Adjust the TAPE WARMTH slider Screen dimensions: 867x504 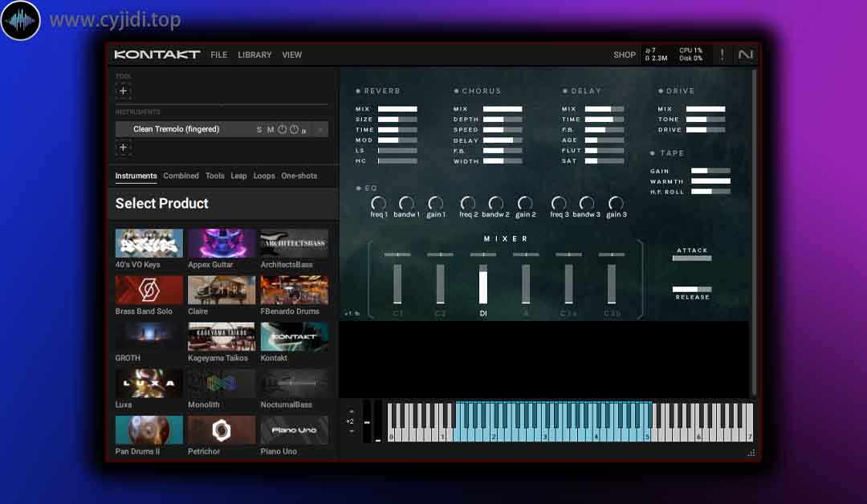[711, 181]
